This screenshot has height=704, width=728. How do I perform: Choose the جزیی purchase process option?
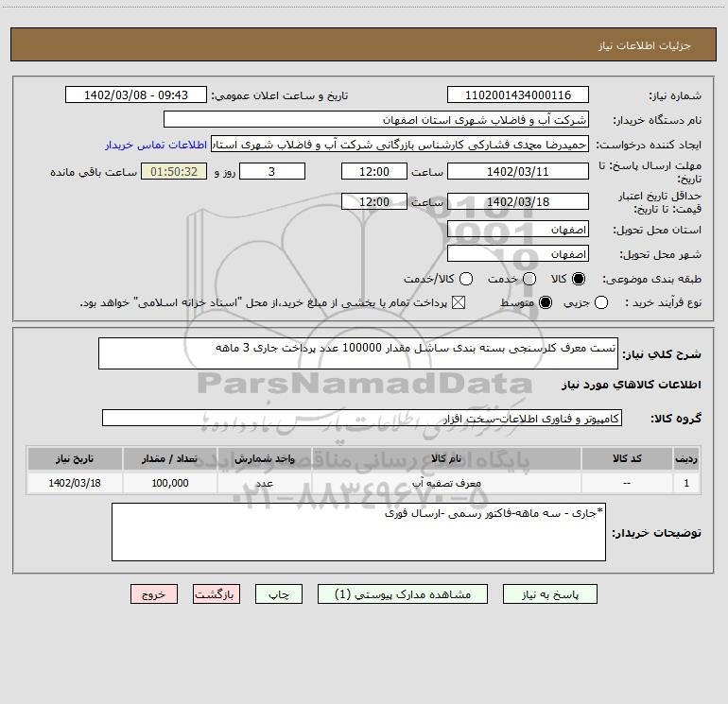(600, 302)
